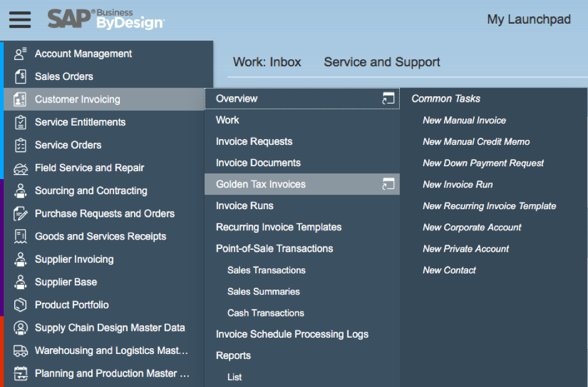Switch to the Work: Inbox tab
This screenshot has height=387, width=588.
(267, 62)
